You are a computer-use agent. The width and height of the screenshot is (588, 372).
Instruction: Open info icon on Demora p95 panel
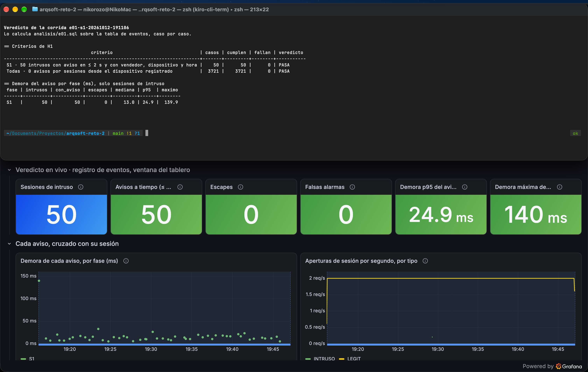(x=465, y=187)
